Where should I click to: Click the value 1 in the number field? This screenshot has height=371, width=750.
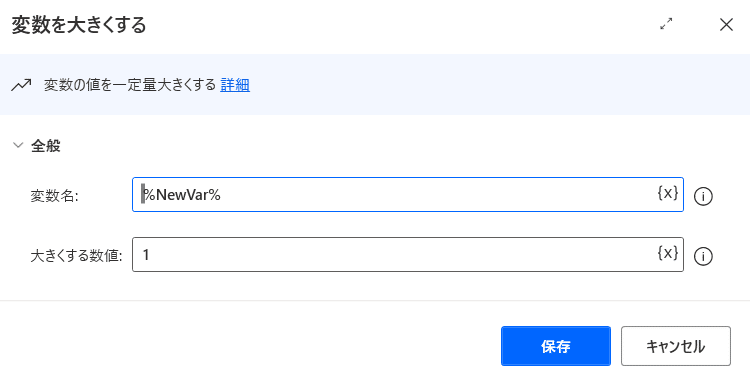tap(146, 255)
